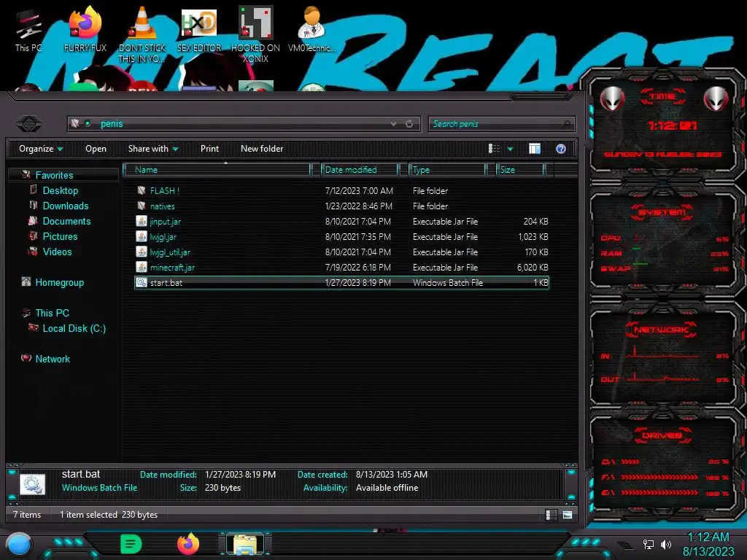Focus the Search box in Explorer
This screenshot has width=747, height=560.
[x=502, y=124]
